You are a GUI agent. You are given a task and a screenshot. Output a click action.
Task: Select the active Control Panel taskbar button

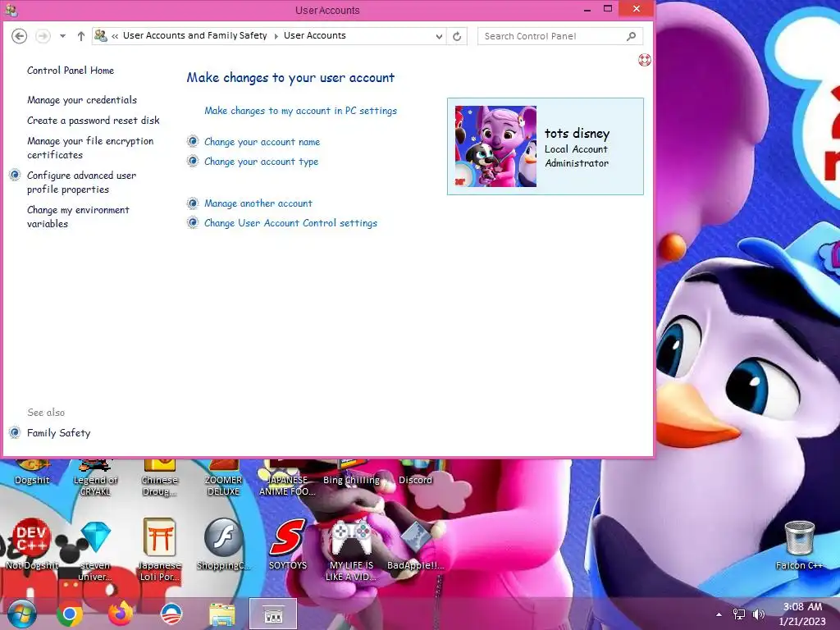pos(273,614)
